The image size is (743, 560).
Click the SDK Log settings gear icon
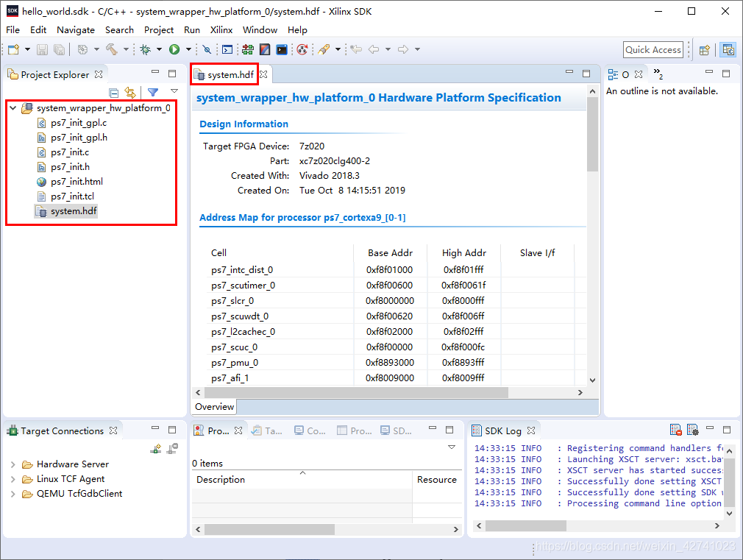(692, 430)
